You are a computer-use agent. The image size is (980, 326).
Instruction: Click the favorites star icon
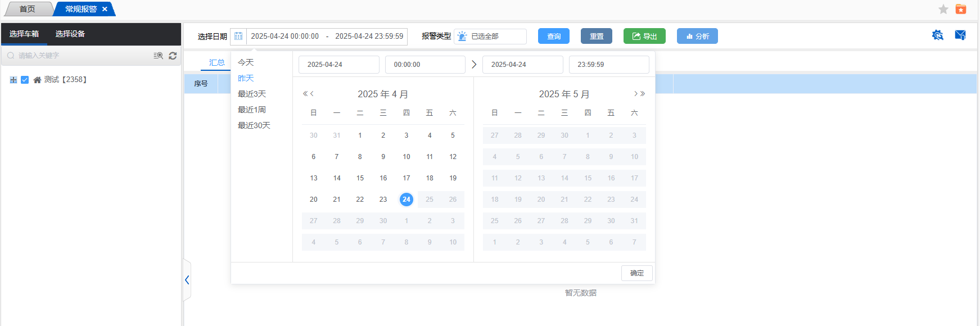pos(943,9)
